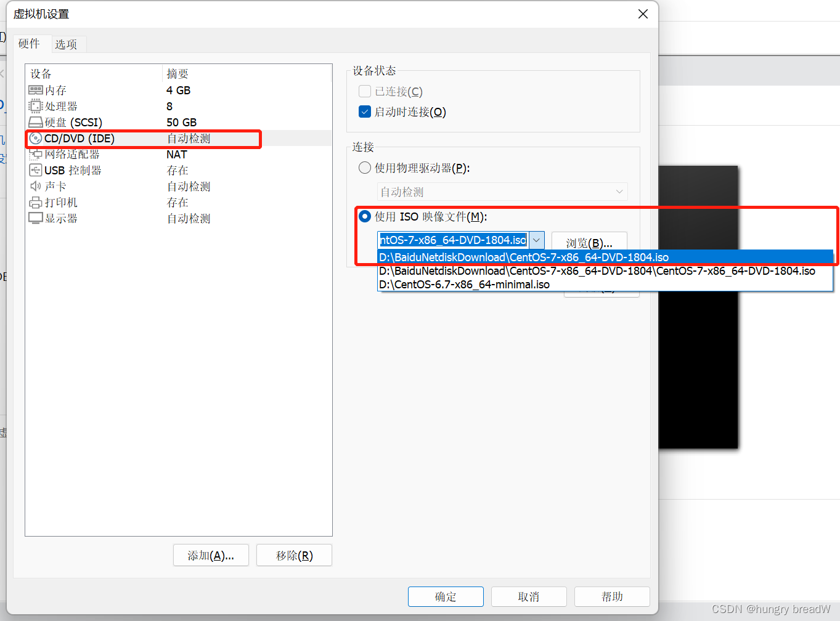
Task: Open the physical drive 自动检测 dropdown
Action: (502, 192)
